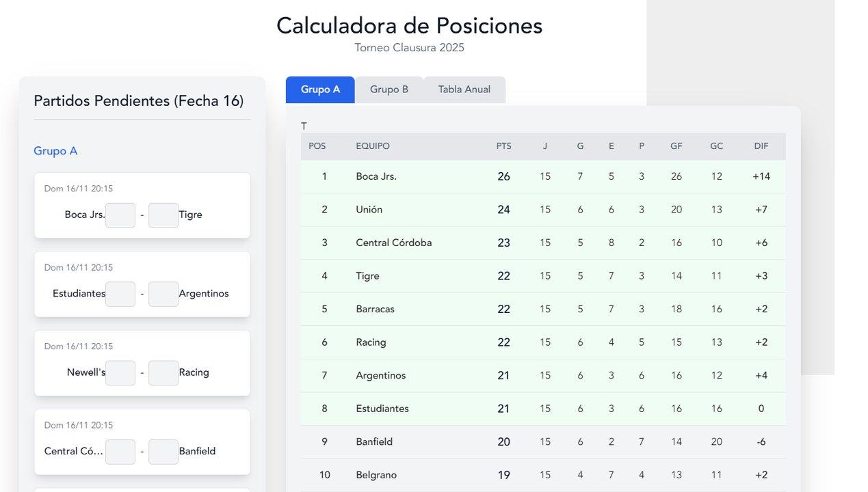
Task: Select the Estudiantes score field
Action: (x=120, y=294)
